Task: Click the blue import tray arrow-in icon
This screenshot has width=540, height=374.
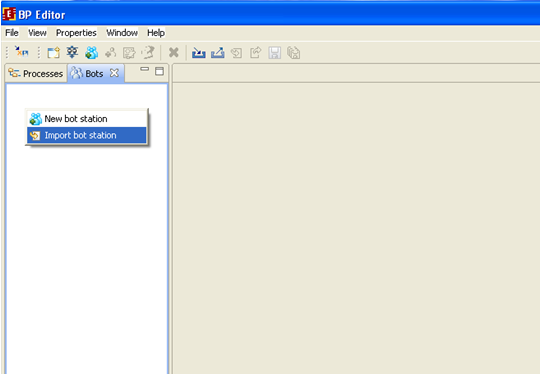Action: pyautogui.click(x=199, y=53)
